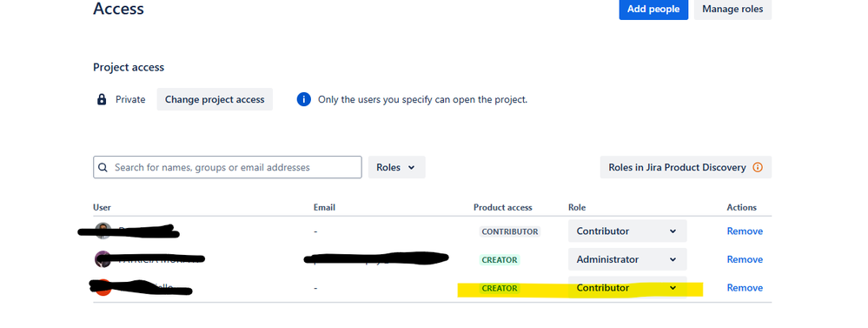The height and width of the screenshot is (328, 868).
Task: Remove the first user with CONTRIBUTOR access
Action: point(745,231)
